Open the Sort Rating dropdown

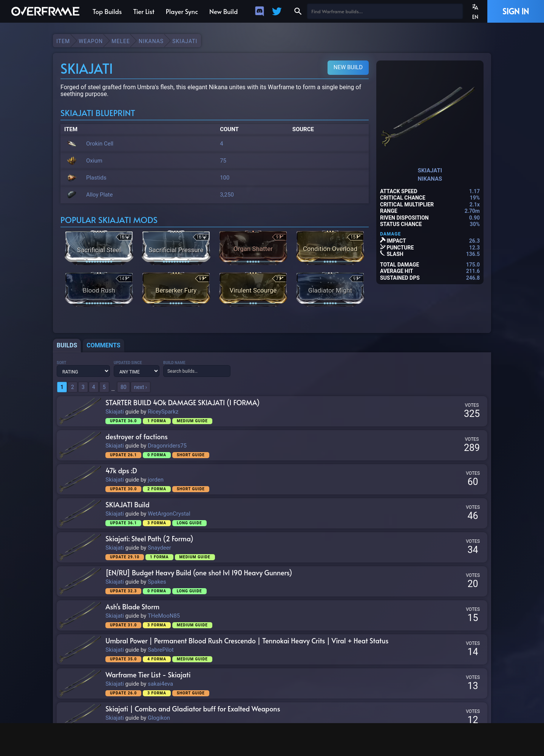pyautogui.click(x=83, y=371)
